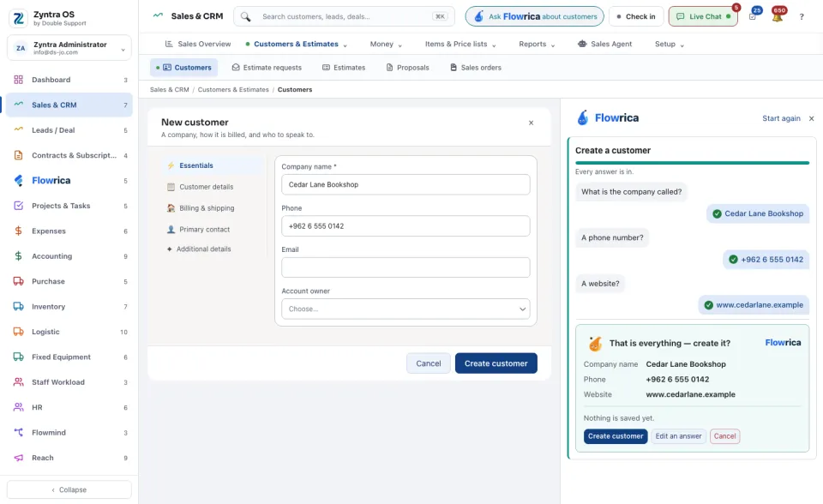
Task: Expand the Money menu
Action: tap(386, 44)
